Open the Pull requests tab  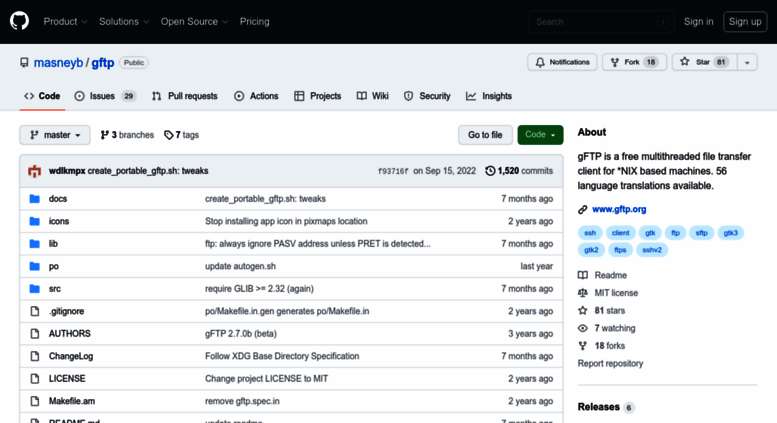pos(185,96)
